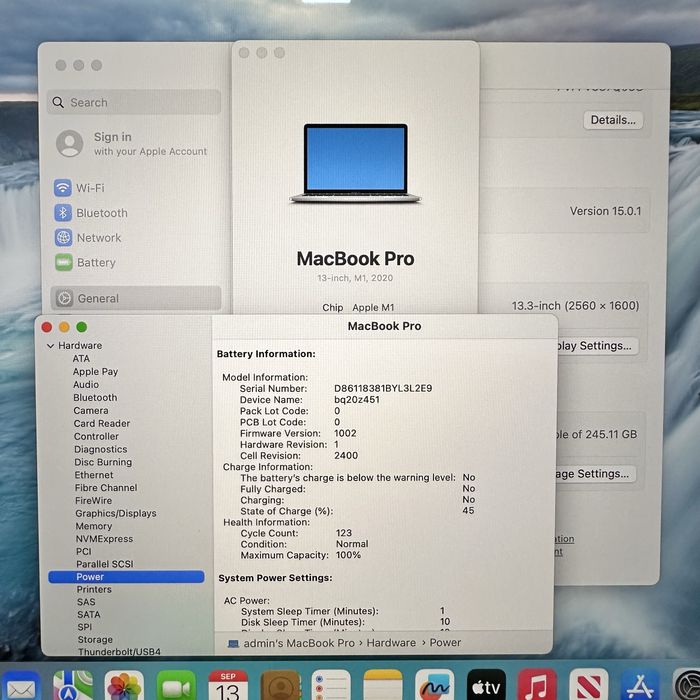Viewport: 700px width, 700px height.
Task: Click the Cycle Count value 123
Action: (x=344, y=533)
